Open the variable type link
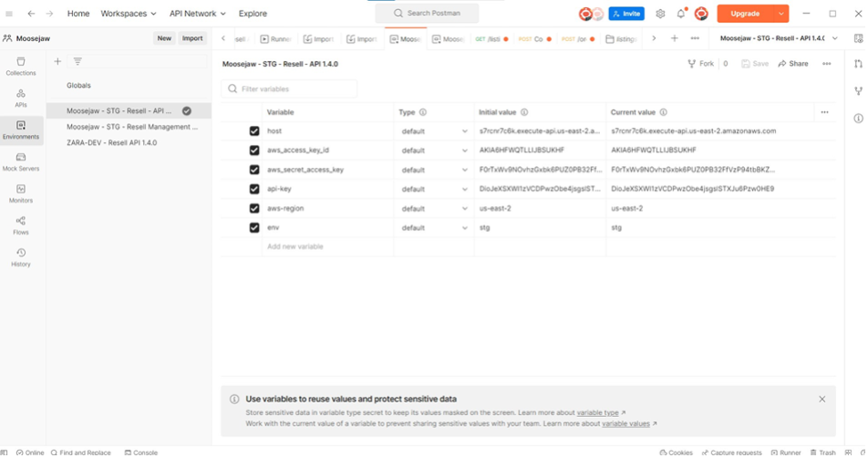 597,412
